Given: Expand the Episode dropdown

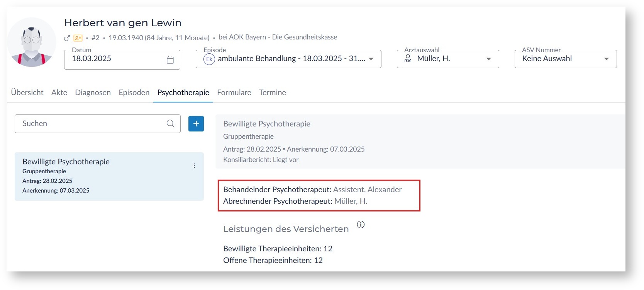Looking at the screenshot, I should pos(371,59).
